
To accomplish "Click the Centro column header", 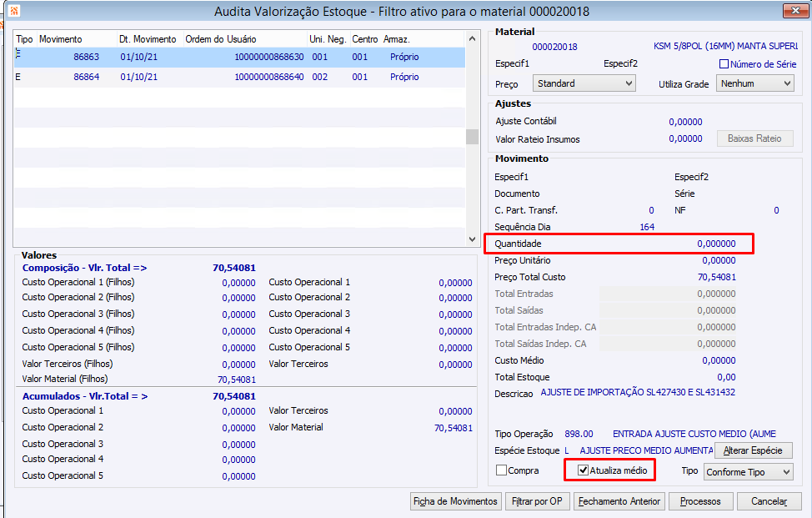I will point(365,39).
